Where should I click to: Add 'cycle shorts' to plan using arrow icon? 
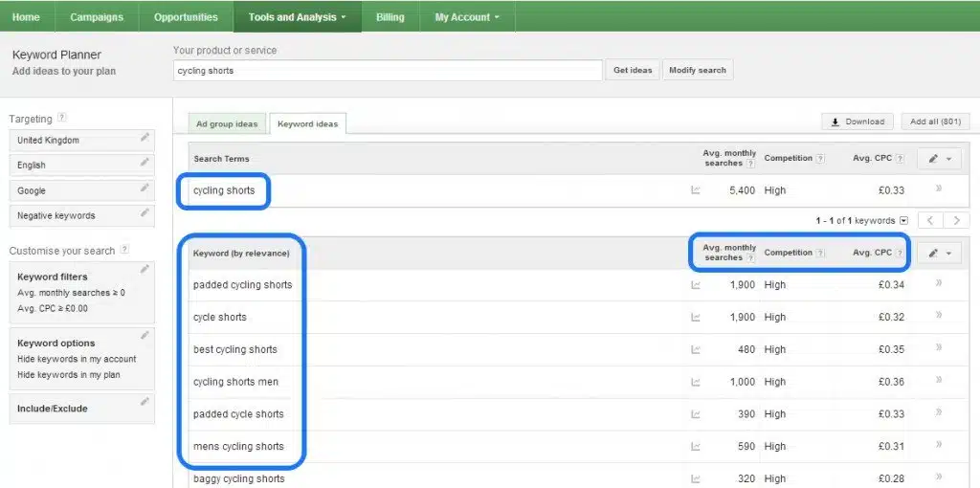(938, 316)
